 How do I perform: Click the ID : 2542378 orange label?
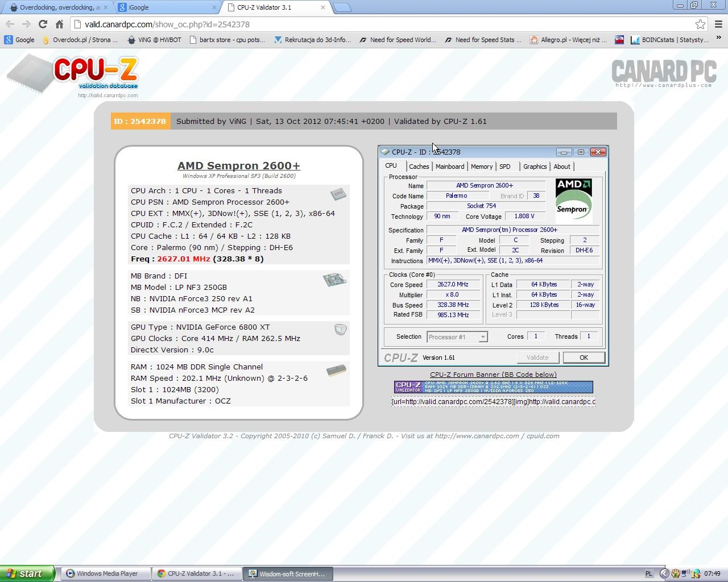pyautogui.click(x=140, y=121)
